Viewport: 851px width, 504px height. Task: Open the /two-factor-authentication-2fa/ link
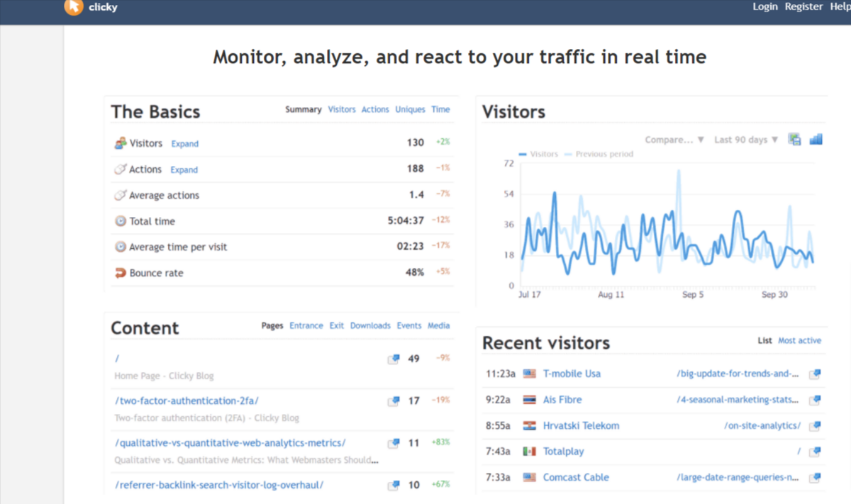(187, 401)
